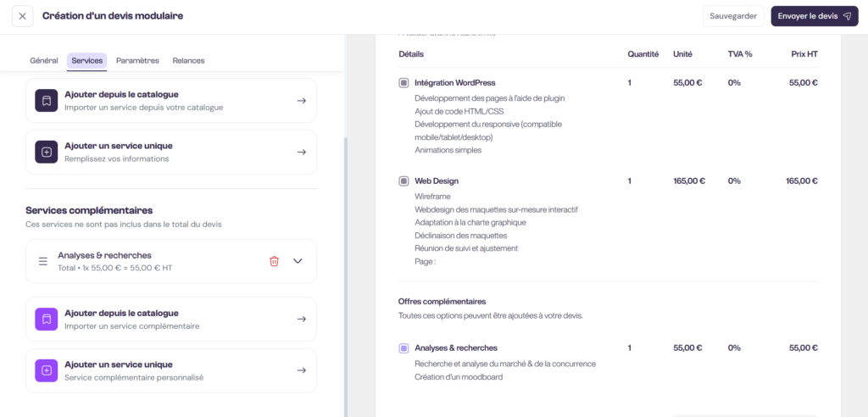Click the 165,00 € unit price cell

(689, 181)
